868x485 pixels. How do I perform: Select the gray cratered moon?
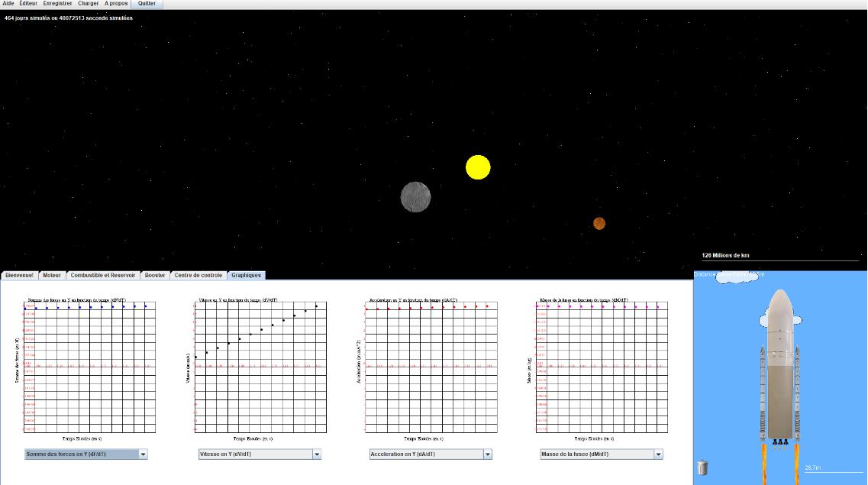click(x=415, y=196)
